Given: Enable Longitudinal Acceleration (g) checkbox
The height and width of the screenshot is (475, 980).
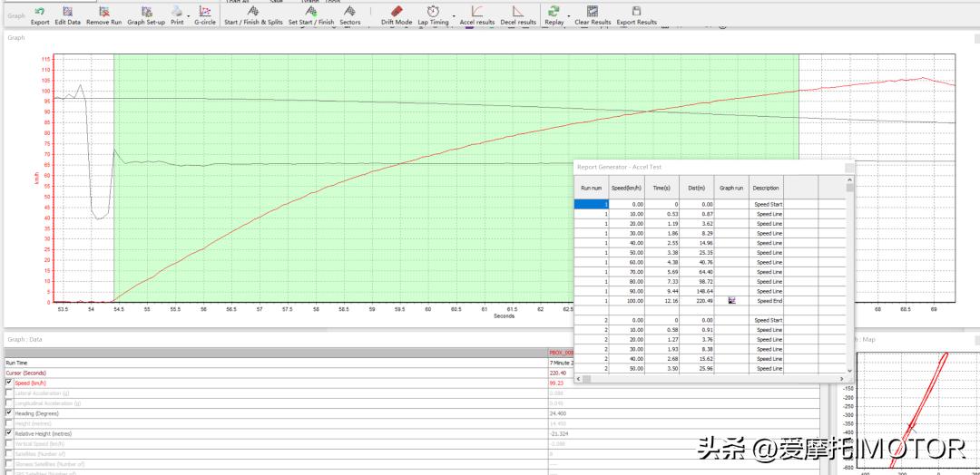Looking at the screenshot, I should tap(9, 402).
